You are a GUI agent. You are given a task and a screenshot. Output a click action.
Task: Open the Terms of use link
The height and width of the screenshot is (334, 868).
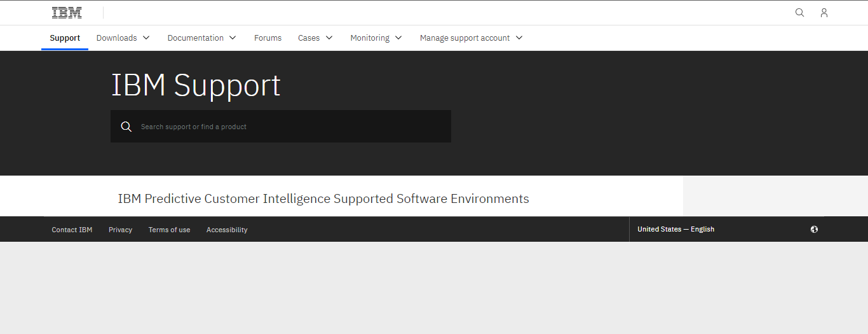(x=169, y=230)
